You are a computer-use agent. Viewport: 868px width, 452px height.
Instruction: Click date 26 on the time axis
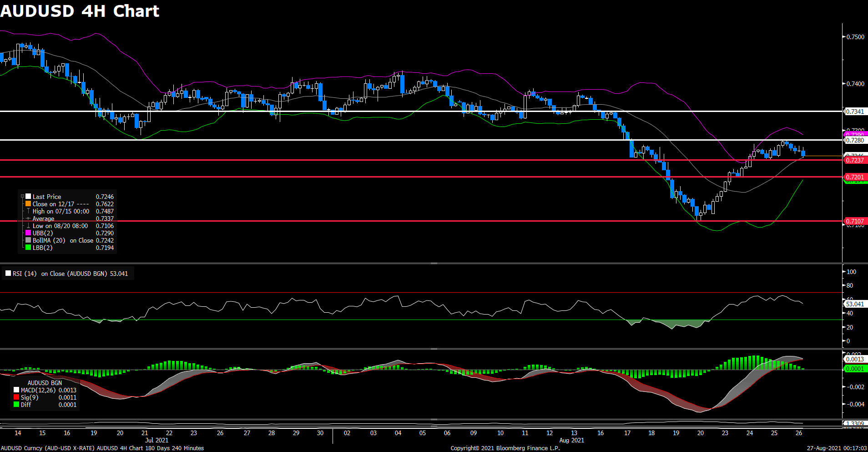[x=798, y=433]
